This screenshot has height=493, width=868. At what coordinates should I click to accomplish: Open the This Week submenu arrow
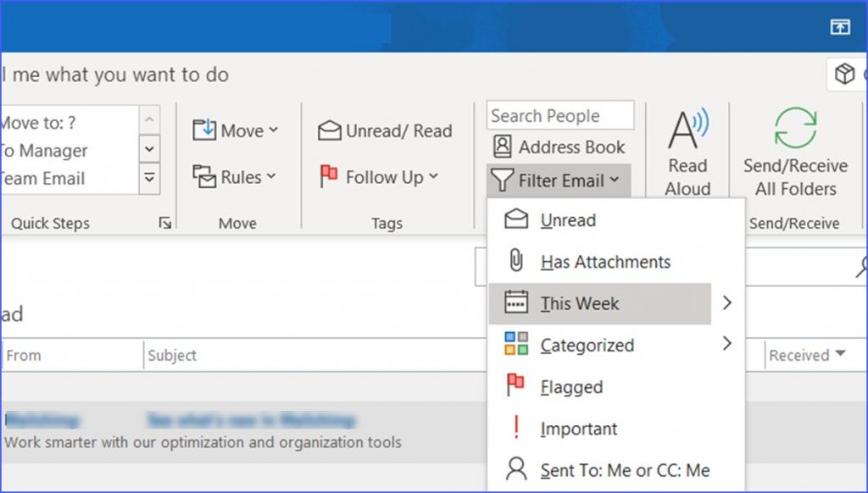[x=726, y=303]
